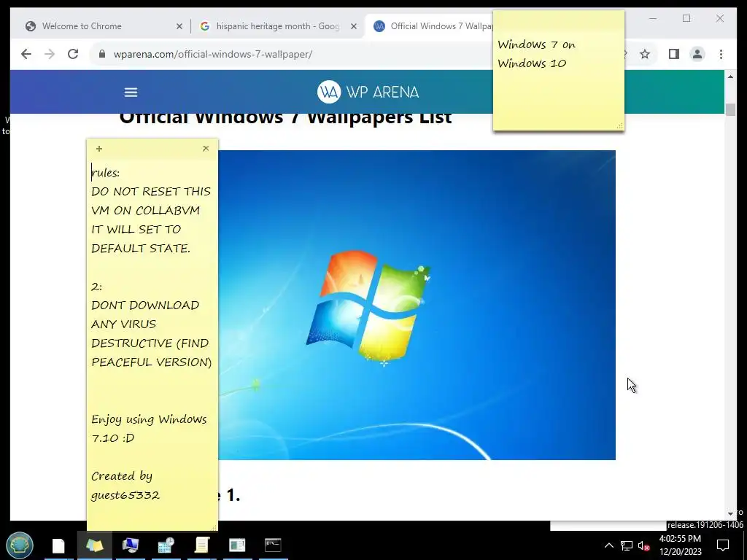Open Chrome's side panel

(673, 54)
